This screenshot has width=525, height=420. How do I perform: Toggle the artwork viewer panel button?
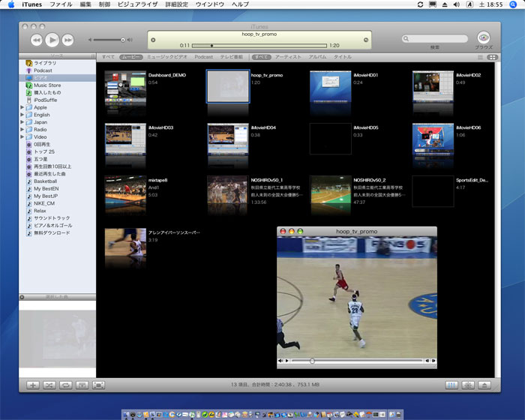click(x=82, y=385)
